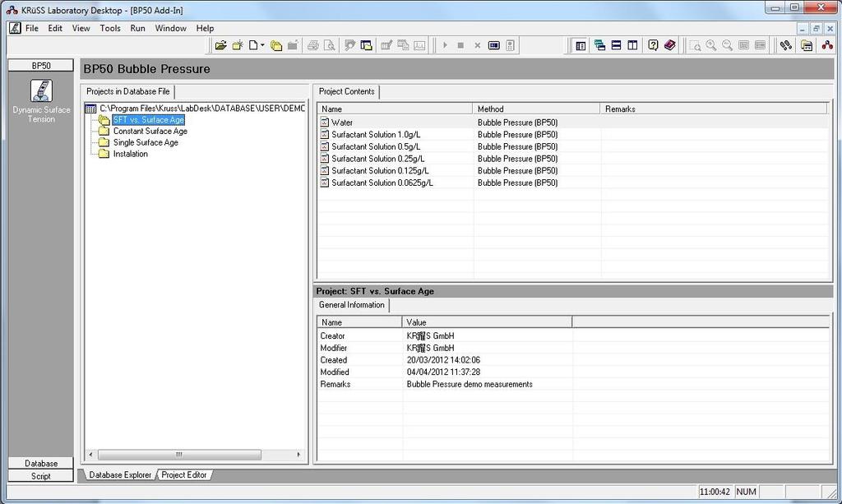This screenshot has height=504, width=842.
Task: Switch to the Project Editor bottom tab
Action: 183,475
